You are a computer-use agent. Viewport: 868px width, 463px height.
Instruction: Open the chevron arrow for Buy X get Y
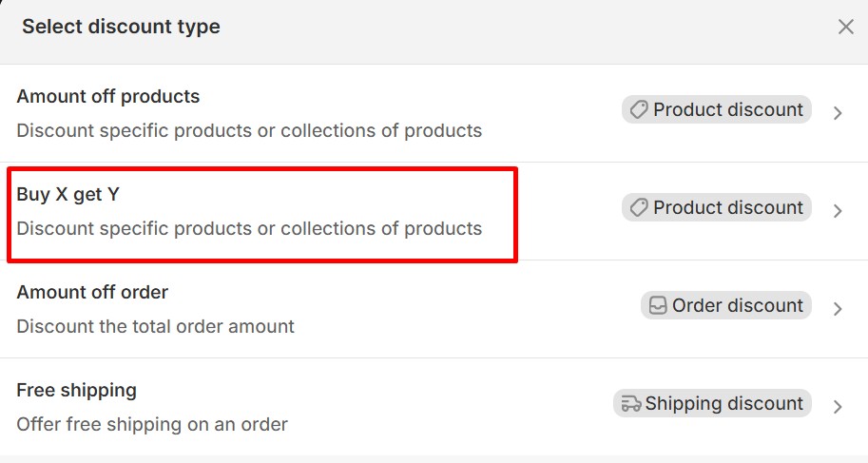tap(838, 211)
